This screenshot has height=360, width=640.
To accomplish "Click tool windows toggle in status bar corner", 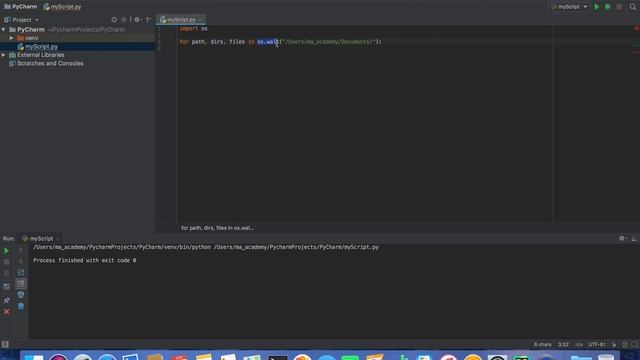I will point(5,344).
